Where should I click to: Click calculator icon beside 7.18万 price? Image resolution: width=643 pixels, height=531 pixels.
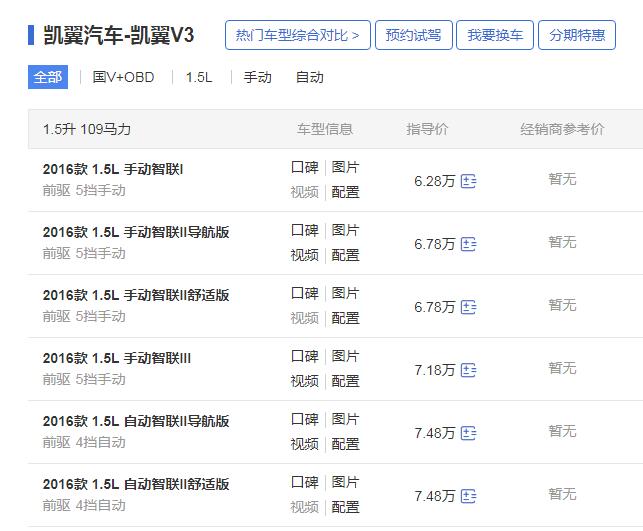pos(468,370)
